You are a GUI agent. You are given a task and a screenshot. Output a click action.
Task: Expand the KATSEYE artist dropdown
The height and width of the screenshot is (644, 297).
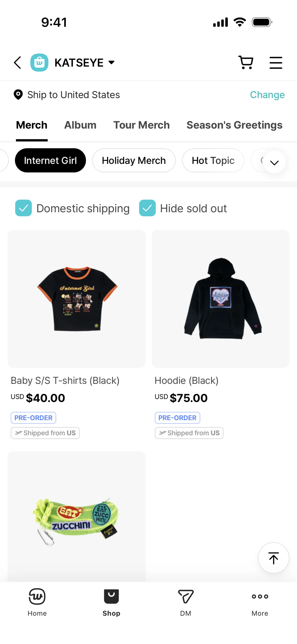pyautogui.click(x=112, y=63)
